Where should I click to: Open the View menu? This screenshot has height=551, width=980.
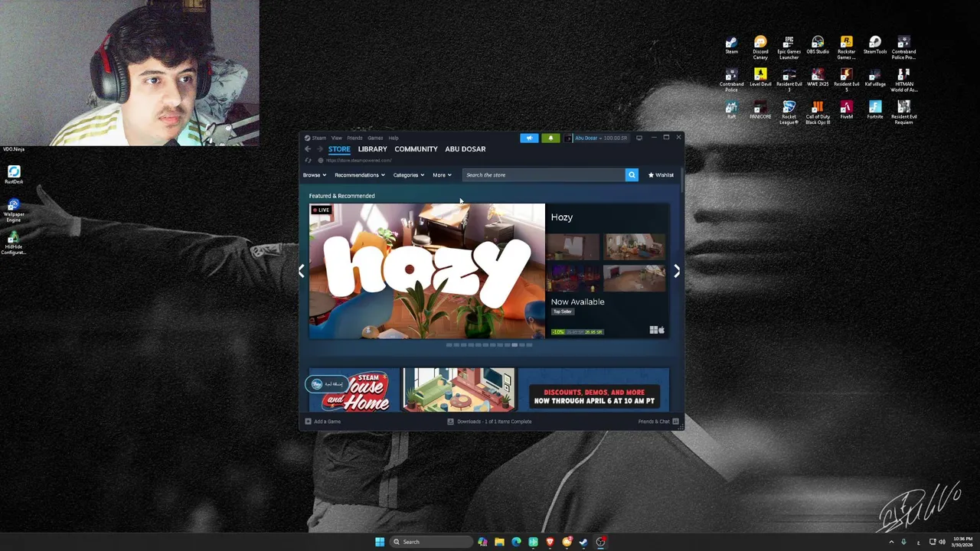[x=336, y=138]
